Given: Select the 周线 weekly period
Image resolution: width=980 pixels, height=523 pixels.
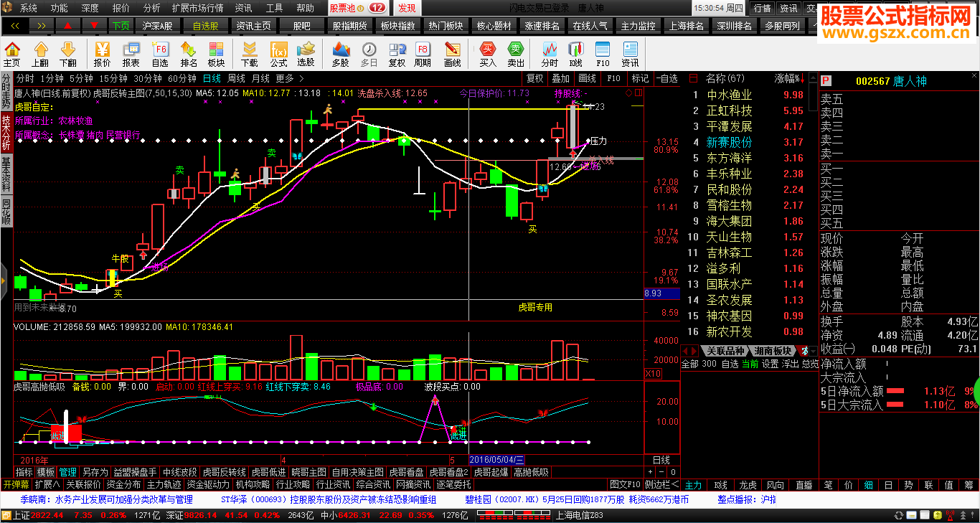Looking at the screenshot, I should point(236,78).
